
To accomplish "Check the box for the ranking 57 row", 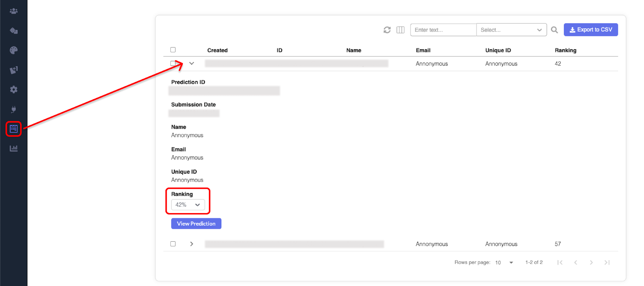I will pos(173,244).
